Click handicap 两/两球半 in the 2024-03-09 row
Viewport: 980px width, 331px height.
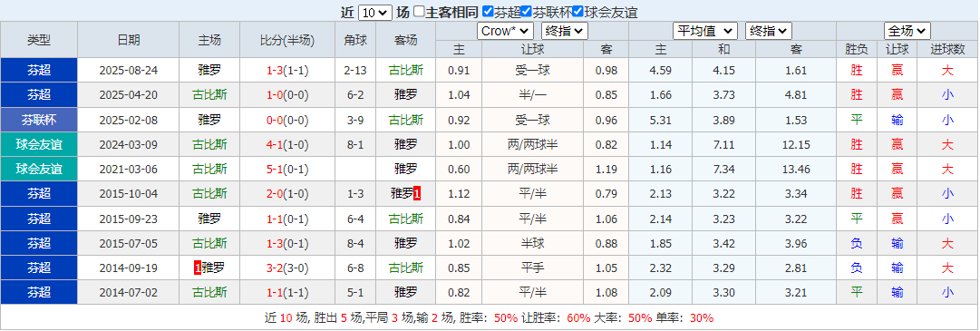(532, 144)
